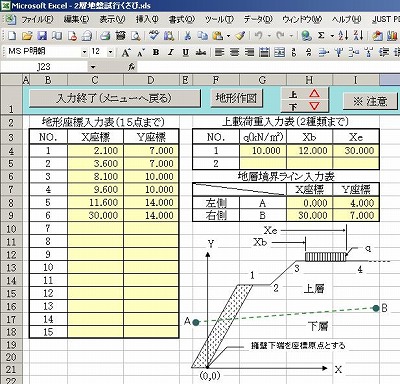The width and height of the screenshot is (400, 384).
Task: Click the Sort Ascending icon
Action: coord(343,35)
